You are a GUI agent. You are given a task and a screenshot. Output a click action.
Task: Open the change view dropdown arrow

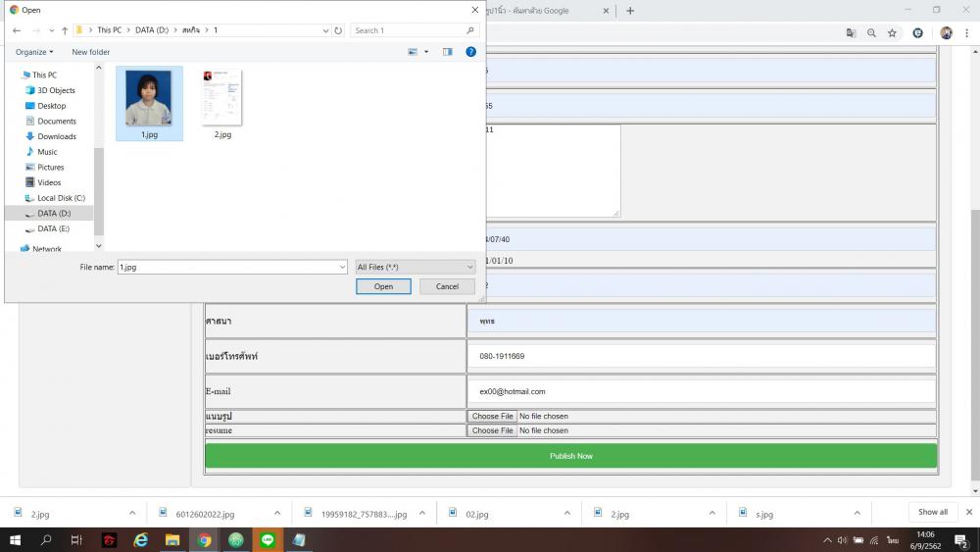tap(426, 52)
